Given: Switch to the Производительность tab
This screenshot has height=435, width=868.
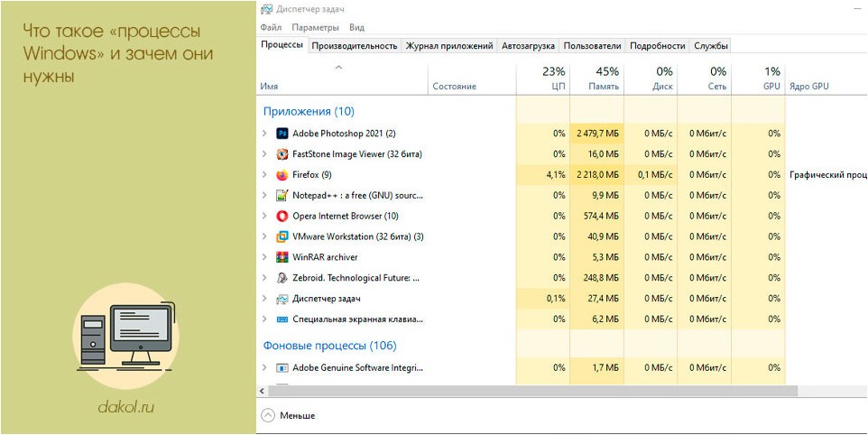Looking at the screenshot, I should (x=355, y=46).
